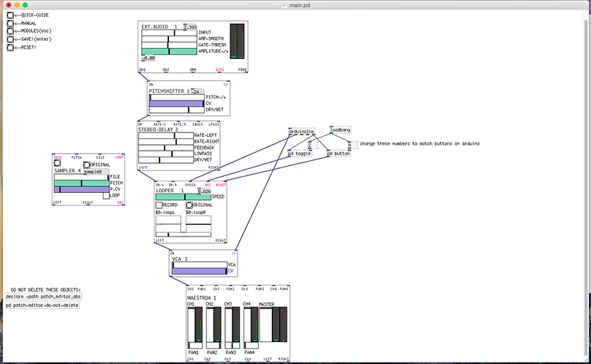Adjust the STEREO-DELAY FEEDBACK slider

(165, 148)
